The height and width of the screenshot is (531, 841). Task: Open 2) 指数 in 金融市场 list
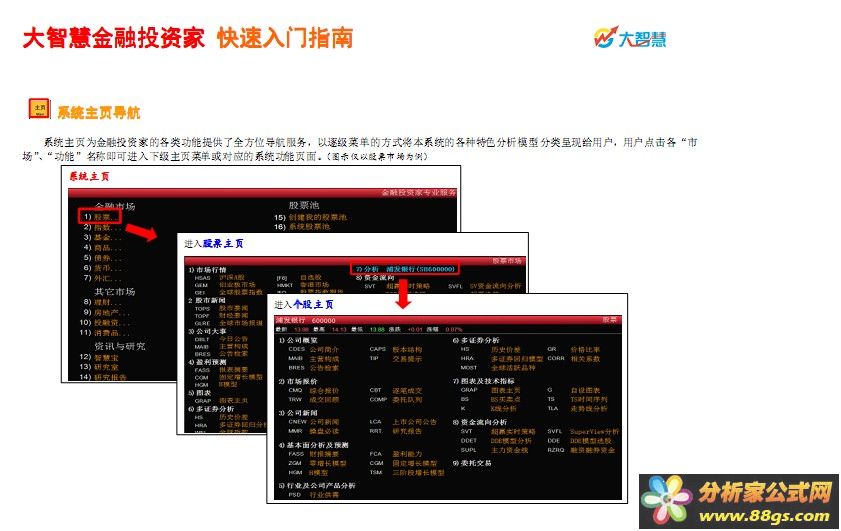pyautogui.click(x=102, y=227)
